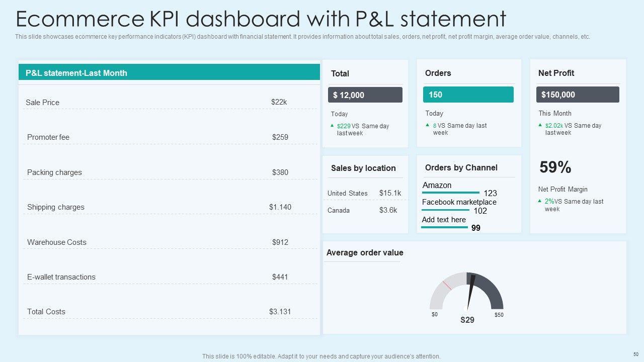
Task: Click the teal 150 orders box
Action: 468,95
